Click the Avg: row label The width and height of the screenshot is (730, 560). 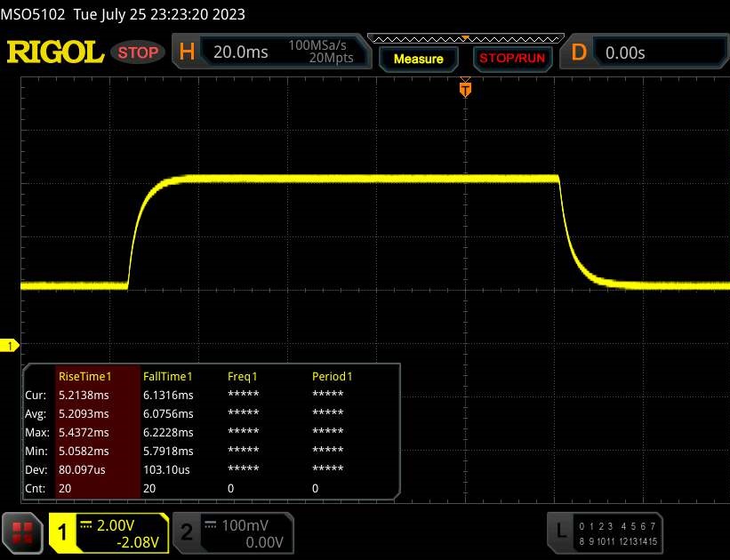click(x=36, y=414)
